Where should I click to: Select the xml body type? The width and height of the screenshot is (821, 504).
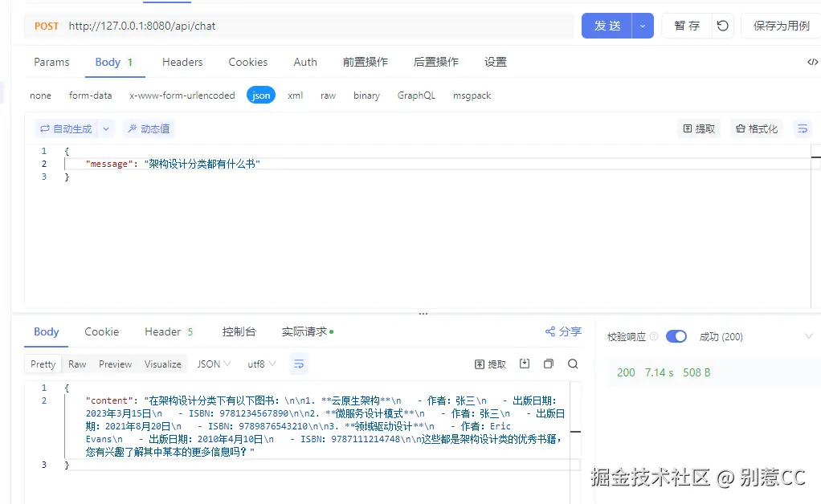296,96
